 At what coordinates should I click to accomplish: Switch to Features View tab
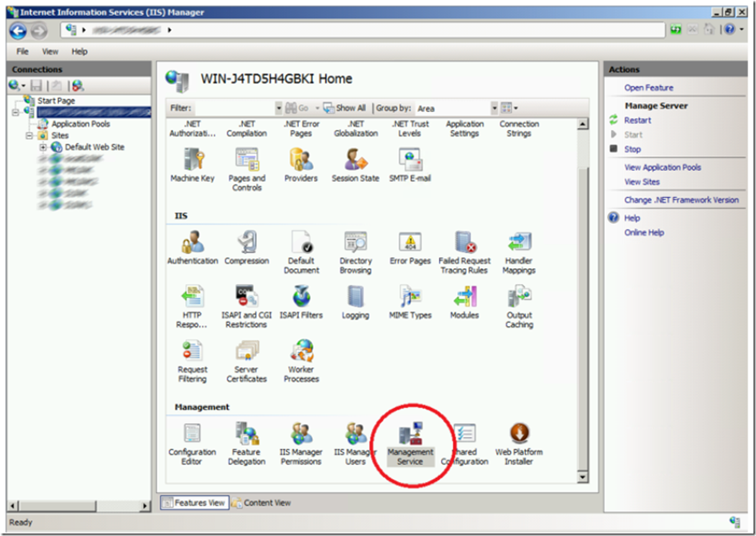click(195, 502)
